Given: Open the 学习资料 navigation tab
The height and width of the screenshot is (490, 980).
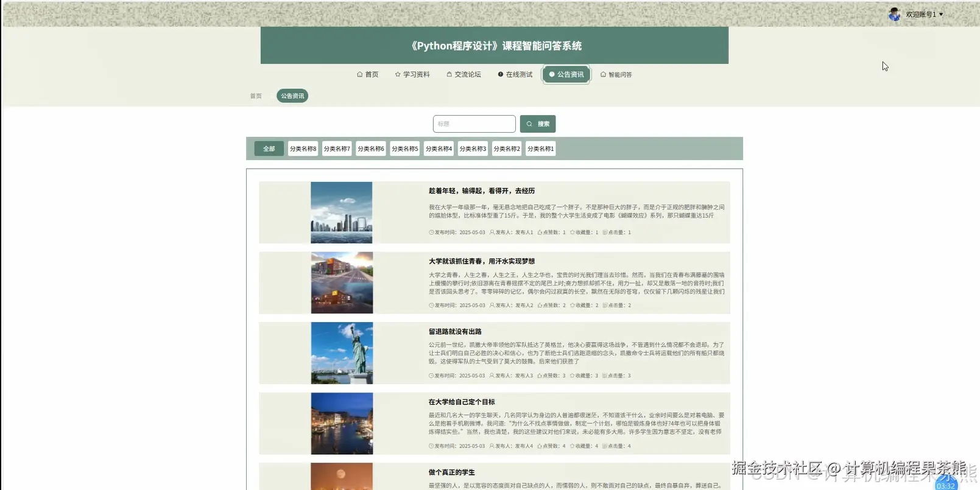Looking at the screenshot, I should coord(412,74).
